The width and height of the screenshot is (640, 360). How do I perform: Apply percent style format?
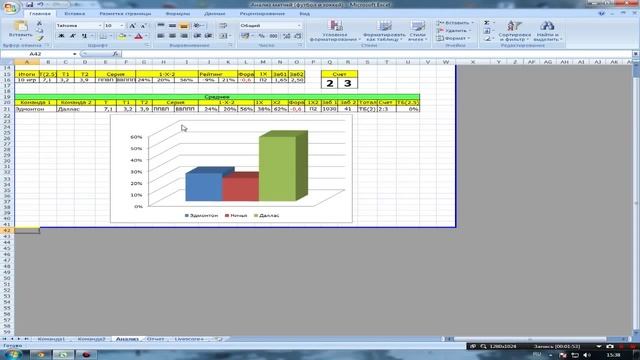click(262, 36)
